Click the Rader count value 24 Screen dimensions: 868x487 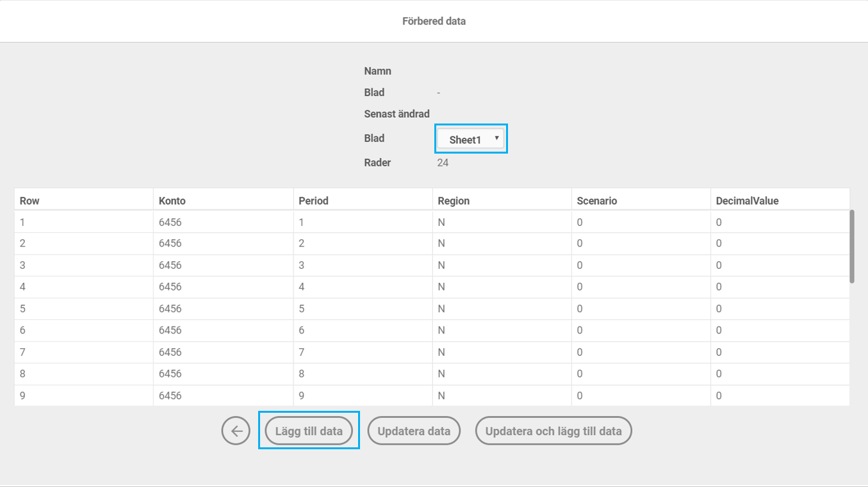coord(443,163)
